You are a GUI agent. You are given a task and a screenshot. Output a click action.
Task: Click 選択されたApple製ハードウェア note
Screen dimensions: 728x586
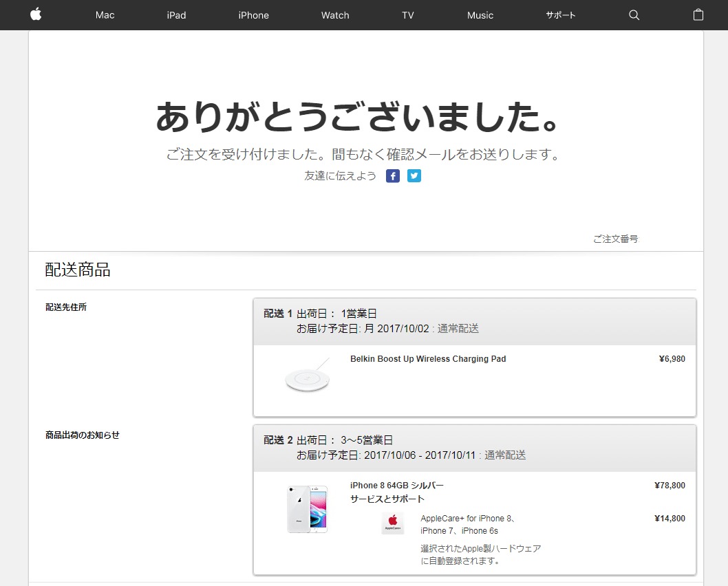pos(480,554)
